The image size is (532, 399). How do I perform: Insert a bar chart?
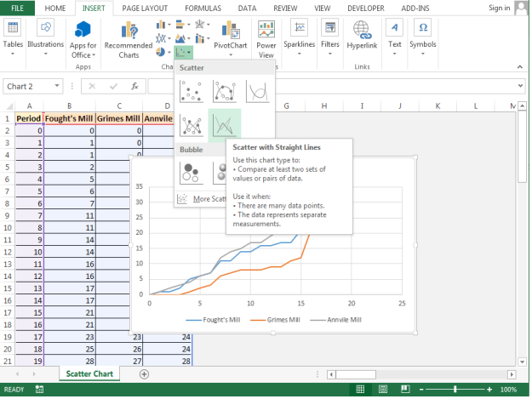183,25
